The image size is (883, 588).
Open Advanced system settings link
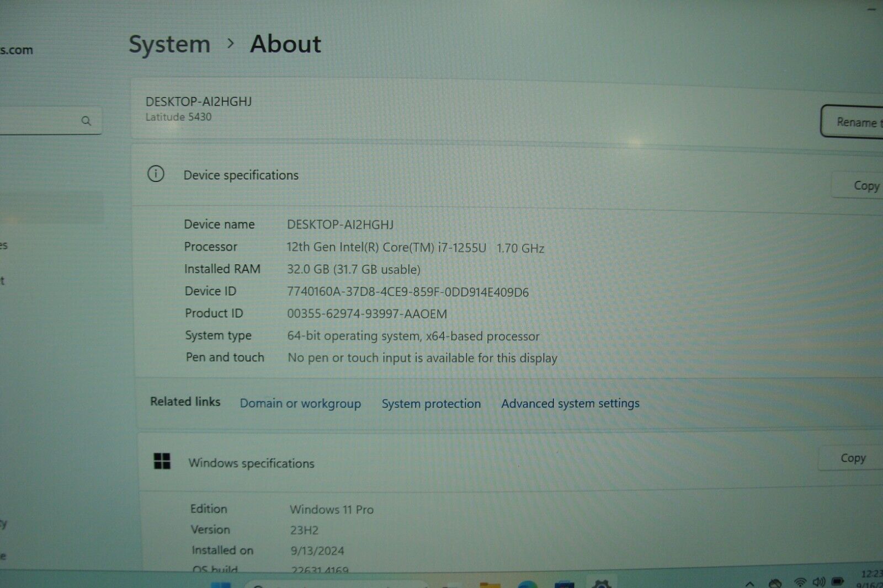570,403
